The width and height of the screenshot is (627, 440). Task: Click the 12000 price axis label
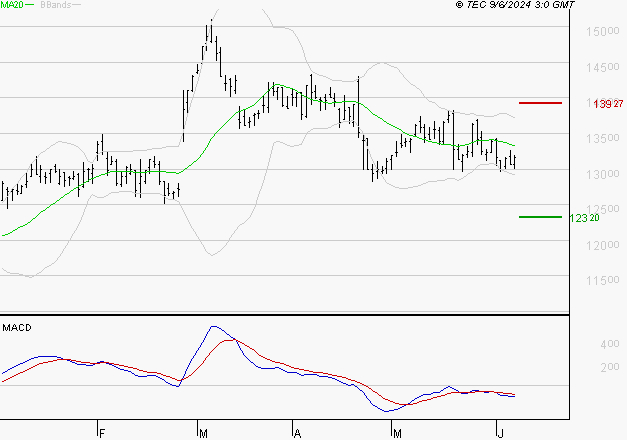point(603,245)
